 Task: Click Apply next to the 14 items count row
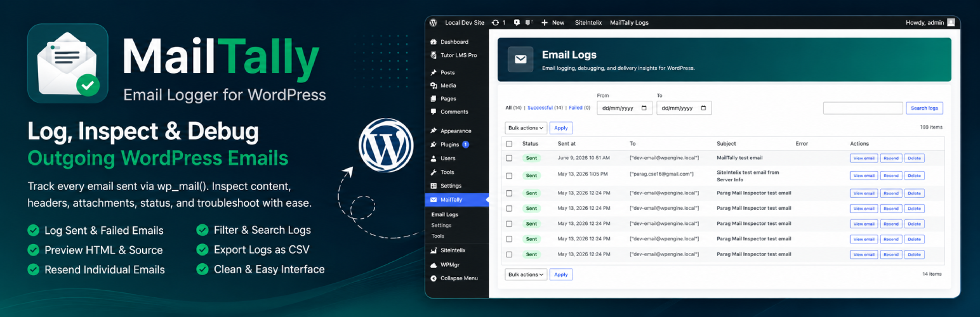[x=561, y=275]
